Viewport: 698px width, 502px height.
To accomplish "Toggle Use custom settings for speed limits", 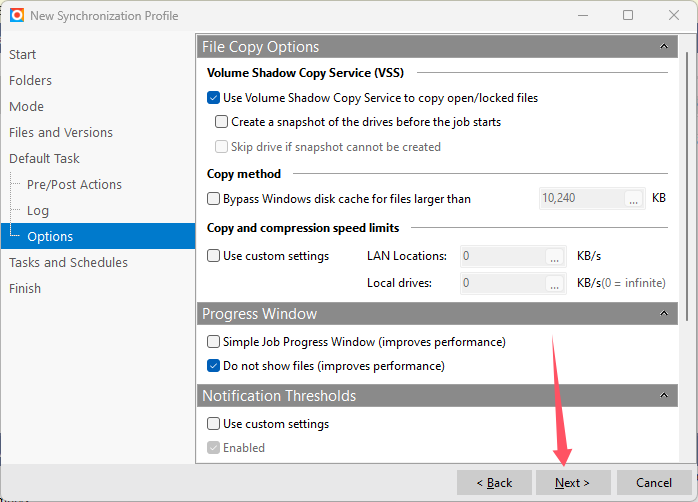I will click(x=214, y=256).
